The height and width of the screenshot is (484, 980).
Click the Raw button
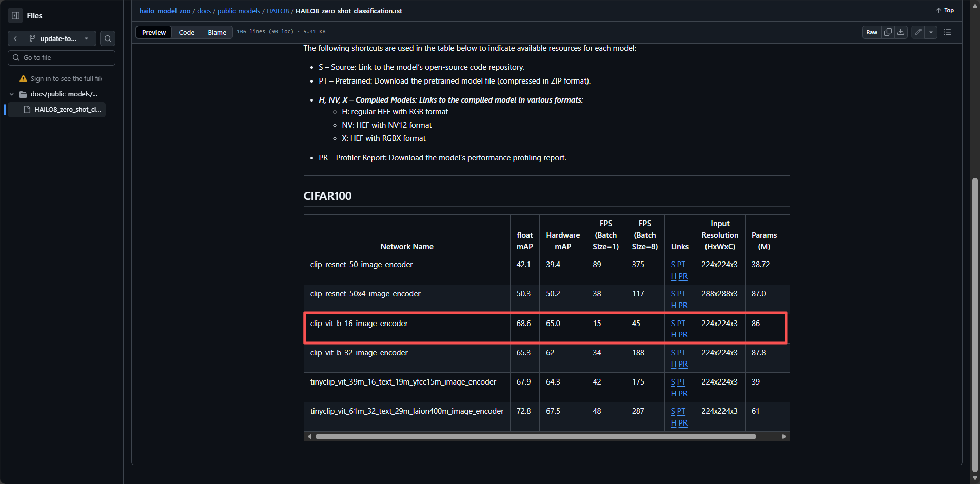[871, 32]
